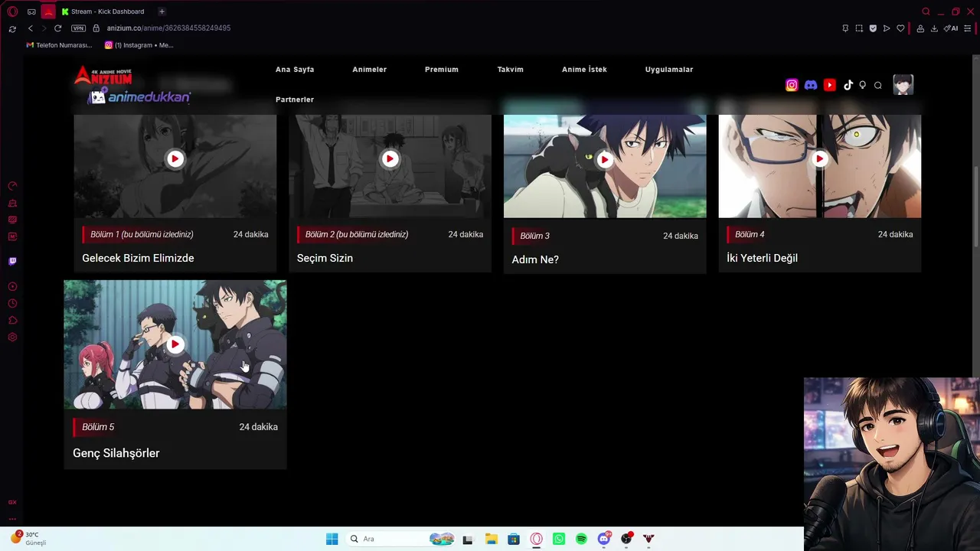The height and width of the screenshot is (551, 980).
Task: Open OBS Studio from the taskbar
Action: (x=626, y=539)
